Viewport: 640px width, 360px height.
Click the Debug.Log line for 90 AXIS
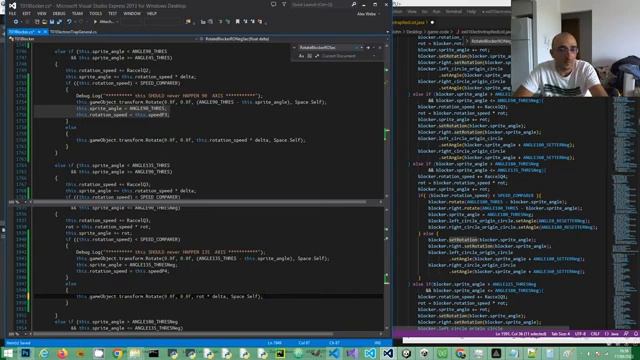tap(169, 96)
